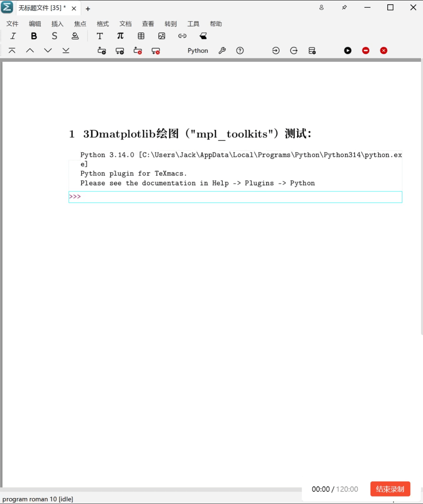Toggle bold formatting
The height and width of the screenshot is (504, 423).
pos(34,36)
